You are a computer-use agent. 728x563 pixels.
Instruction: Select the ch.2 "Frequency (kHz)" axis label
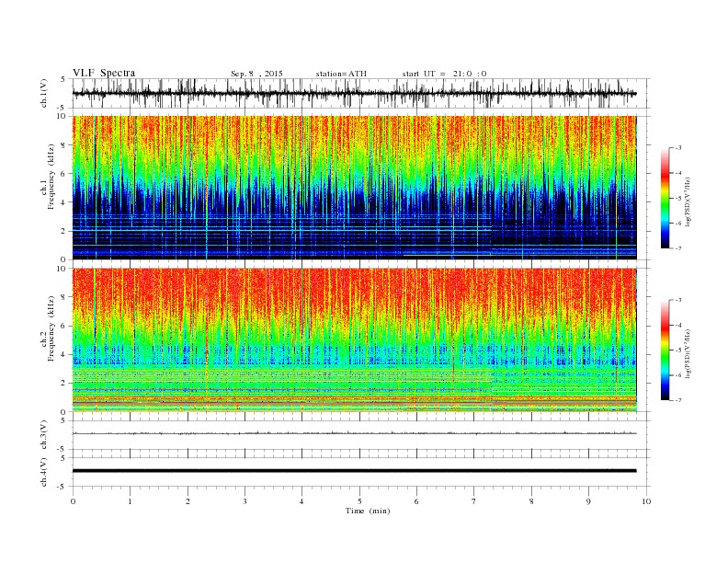(x=51, y=329)
